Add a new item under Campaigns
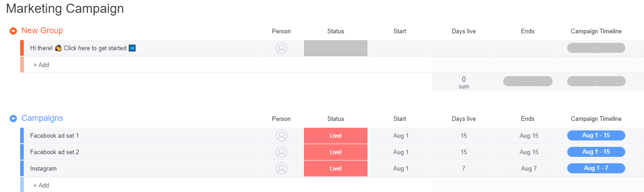This screenshot has height=192, width=644. pyautogui.click(x=41, y=185)
